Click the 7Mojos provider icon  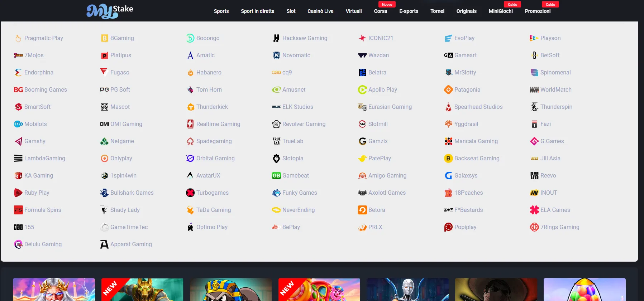(x=18, y=55)
